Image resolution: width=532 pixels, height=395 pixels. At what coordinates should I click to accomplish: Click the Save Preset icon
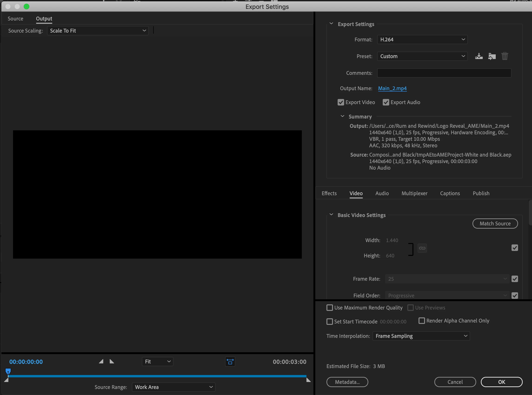[x=479, y=56]
